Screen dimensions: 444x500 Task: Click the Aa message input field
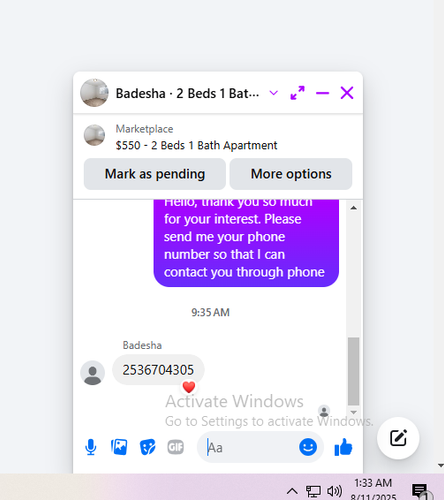[x=250, y=447]
